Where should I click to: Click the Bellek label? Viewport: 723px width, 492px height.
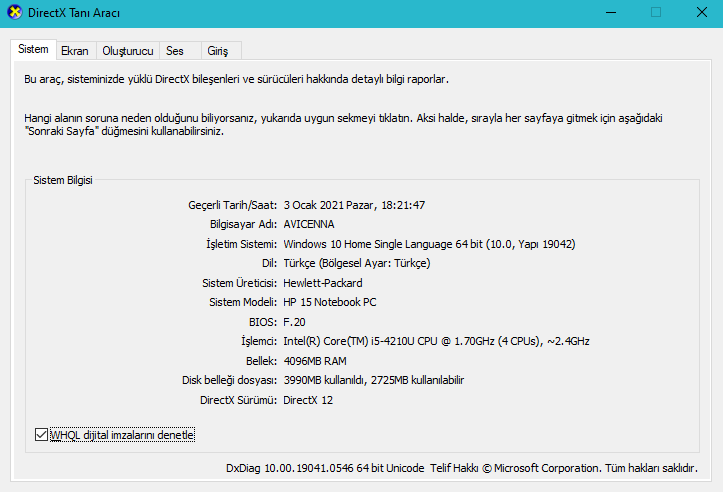pyautogui.click(x=261, y=361)
